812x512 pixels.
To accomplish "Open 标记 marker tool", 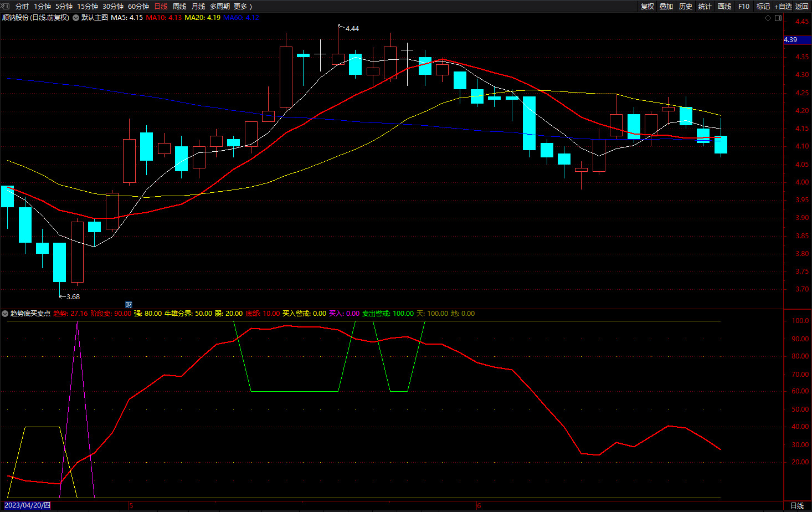I will coord(763,6).
